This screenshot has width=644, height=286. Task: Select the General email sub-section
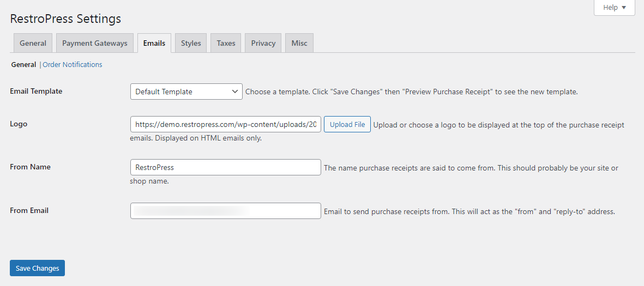click(x=23, y=64)
